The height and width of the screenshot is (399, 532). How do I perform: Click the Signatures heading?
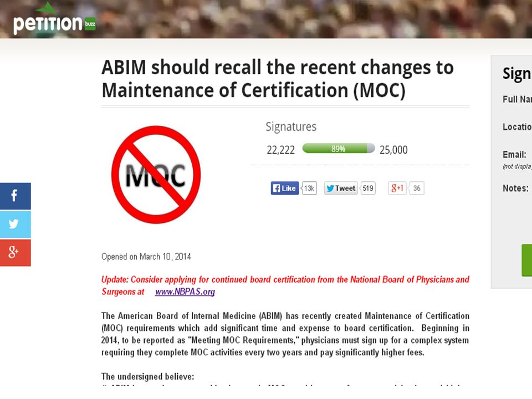[291, 127]
